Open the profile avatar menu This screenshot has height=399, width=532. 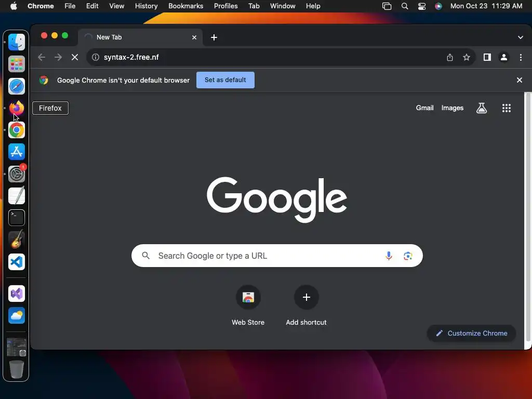pos(504,57)
